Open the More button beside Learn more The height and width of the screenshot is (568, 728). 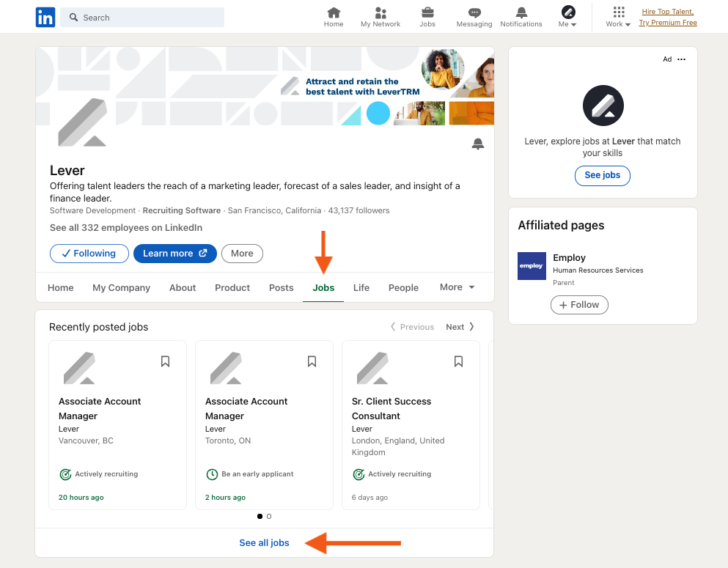click(242, 254)
